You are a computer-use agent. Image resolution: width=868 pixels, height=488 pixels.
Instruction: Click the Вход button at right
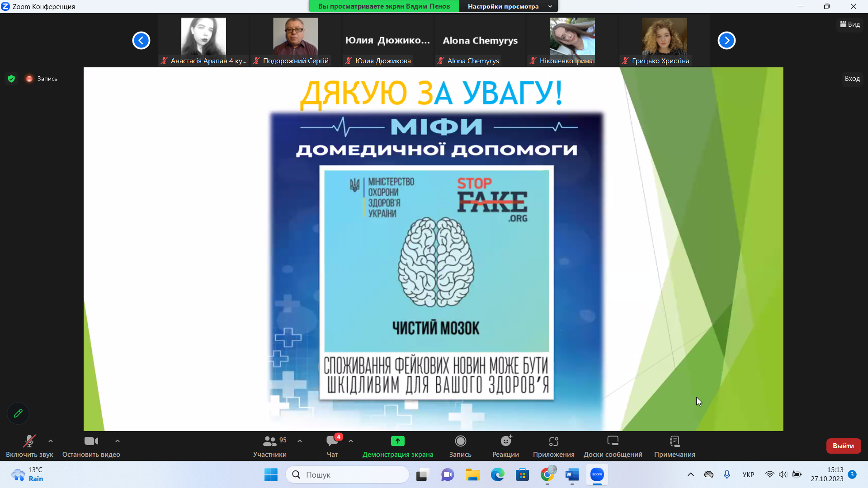pos(852,79)
